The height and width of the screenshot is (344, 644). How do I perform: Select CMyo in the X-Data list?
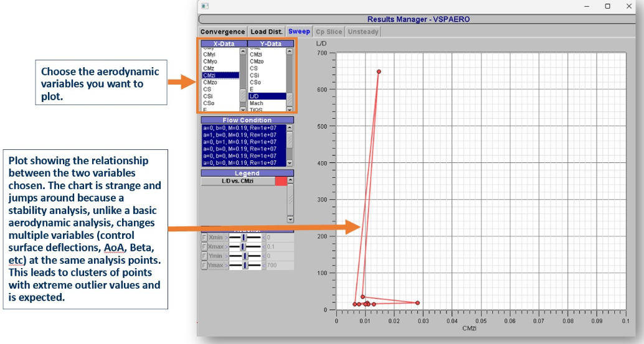pyautogui.click(x=211, y=62)
